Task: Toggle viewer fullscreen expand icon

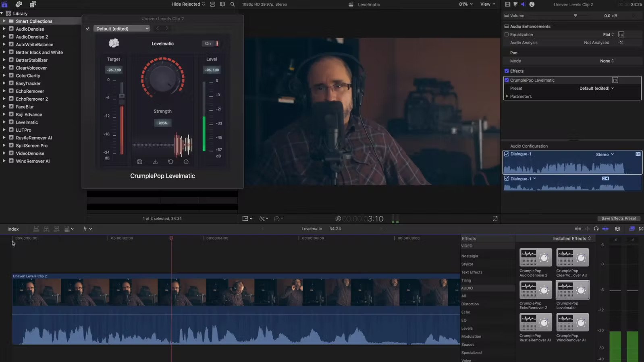Action: click(x=495, y=219)
